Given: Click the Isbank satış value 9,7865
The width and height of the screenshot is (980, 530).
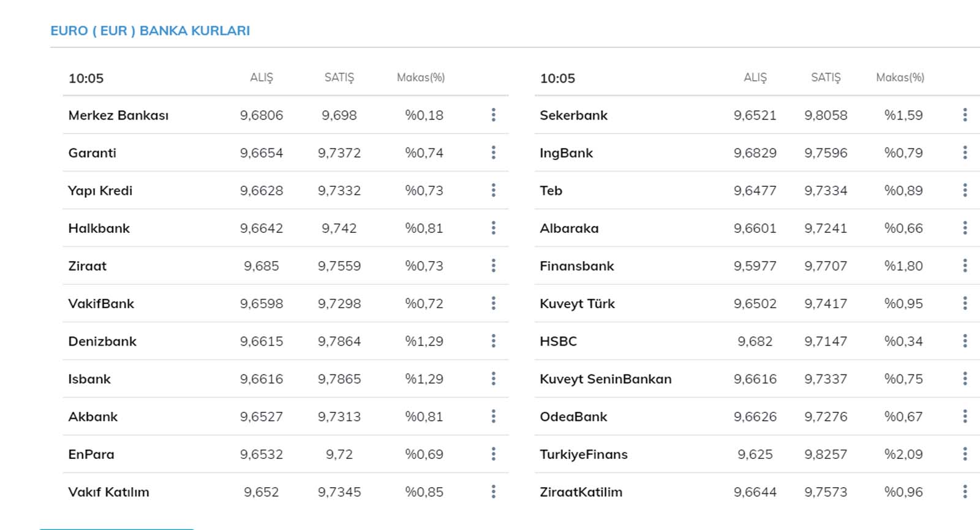Looking at the screenshot, I should (x=339, y=379).
